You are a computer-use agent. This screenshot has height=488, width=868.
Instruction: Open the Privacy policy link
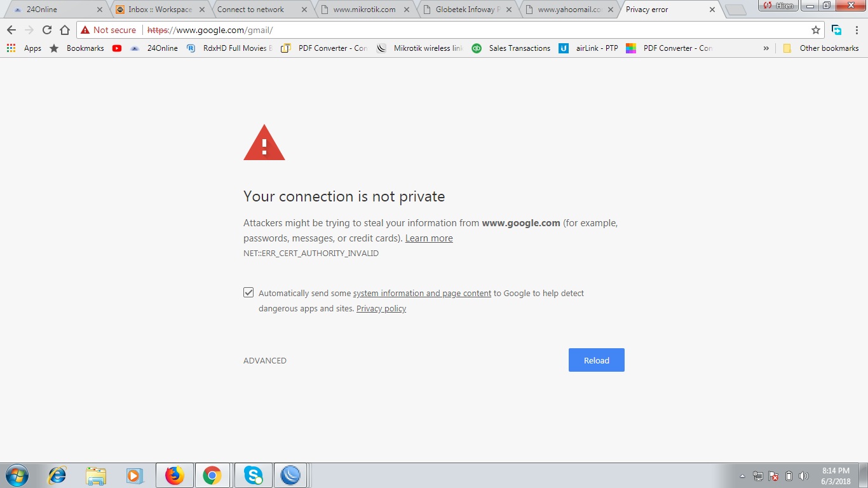(x=381, y=308)
